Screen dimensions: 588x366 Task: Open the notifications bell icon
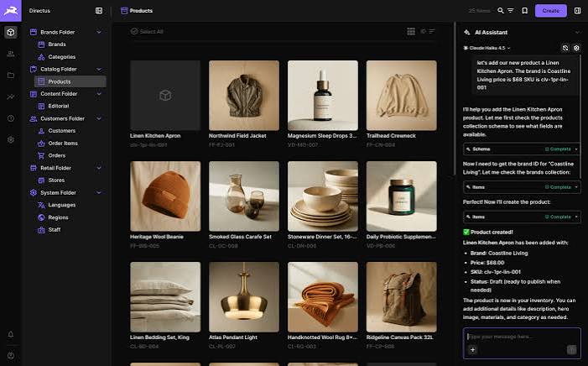[11, 334]
